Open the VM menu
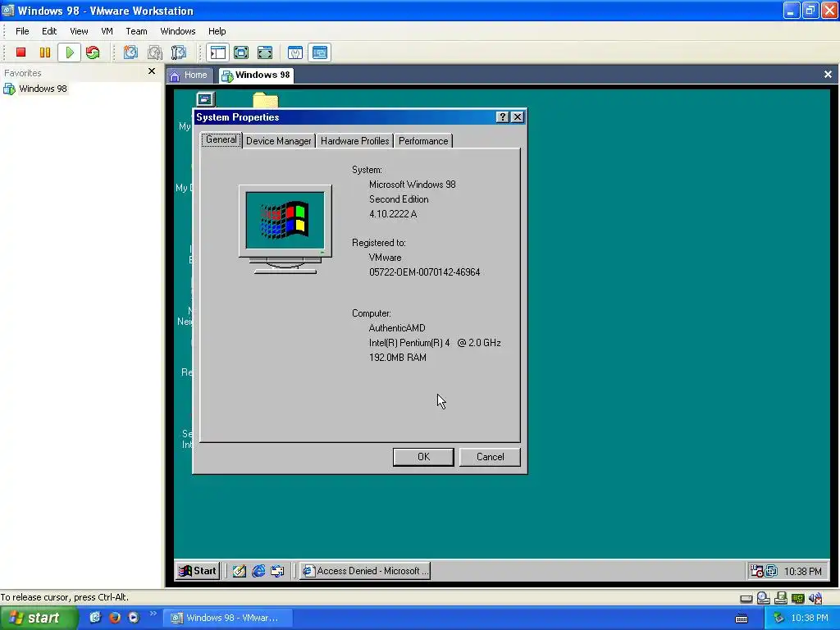840x630 pixels. pyautogui.click(x=107, y=31)
